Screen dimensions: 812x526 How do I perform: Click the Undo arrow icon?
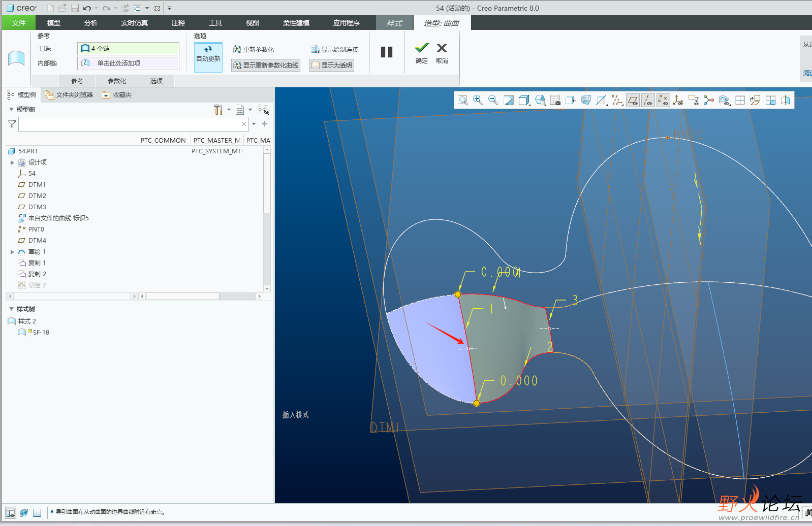87,8
